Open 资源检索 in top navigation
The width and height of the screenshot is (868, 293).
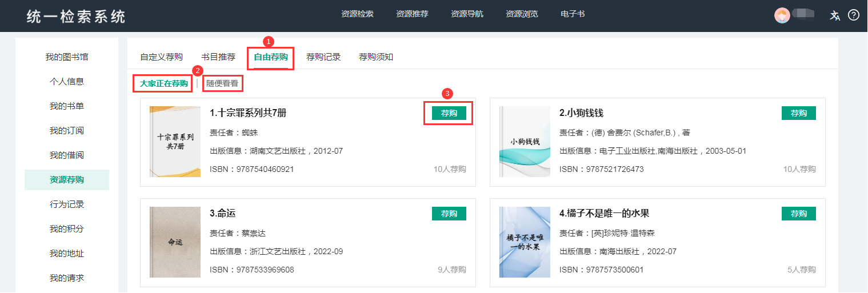click(357, 14)
